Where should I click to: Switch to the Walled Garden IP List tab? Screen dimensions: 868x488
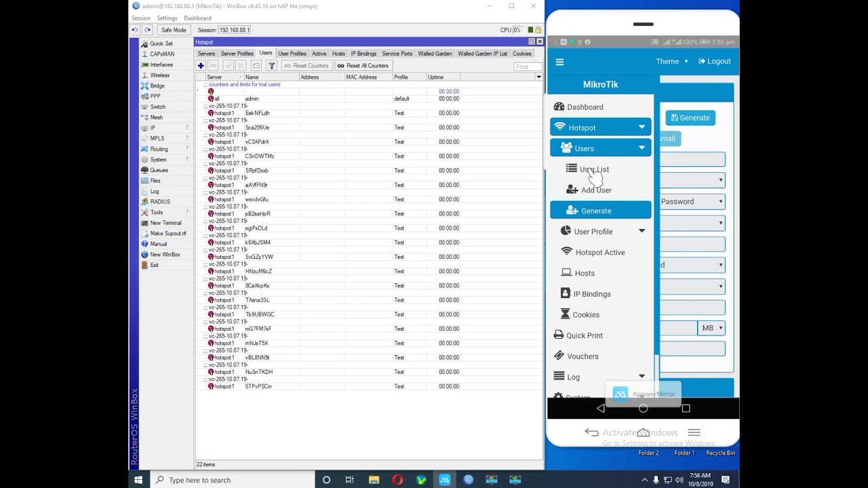coord(482,54)
